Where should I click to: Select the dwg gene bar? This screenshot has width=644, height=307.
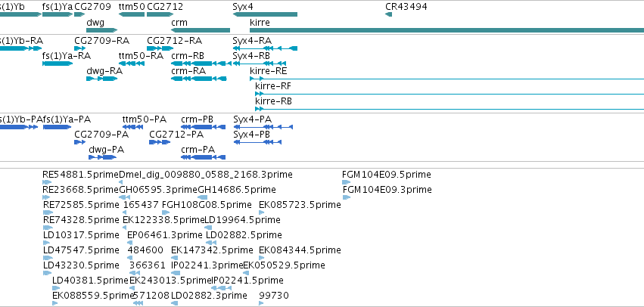coord(102,30)
